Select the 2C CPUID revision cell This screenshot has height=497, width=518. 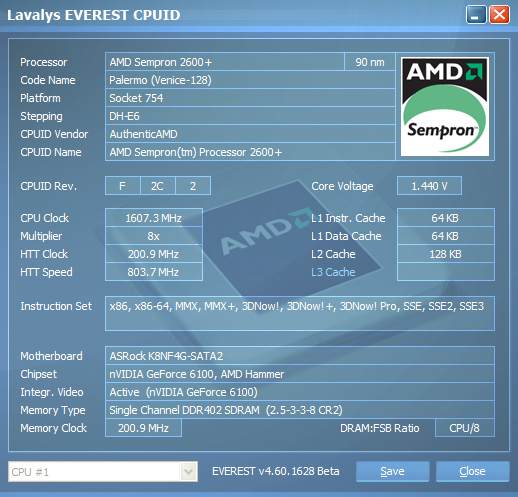[x=158, y=186]
